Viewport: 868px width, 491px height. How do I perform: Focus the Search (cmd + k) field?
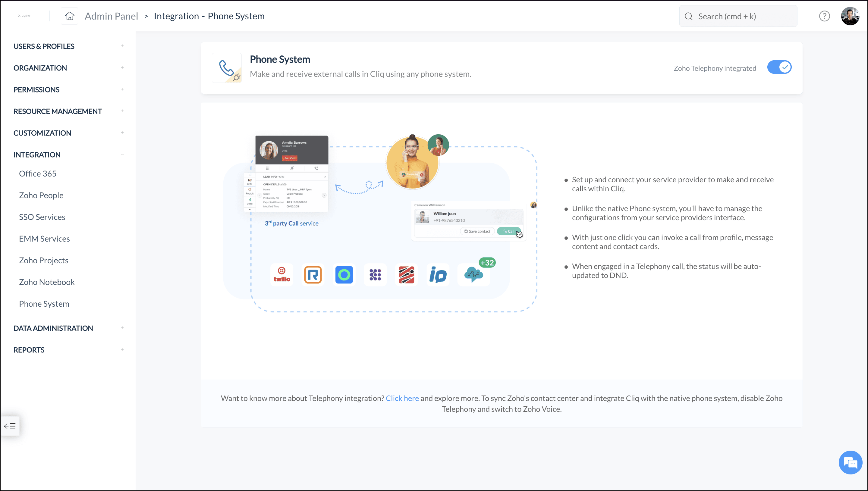738,16
